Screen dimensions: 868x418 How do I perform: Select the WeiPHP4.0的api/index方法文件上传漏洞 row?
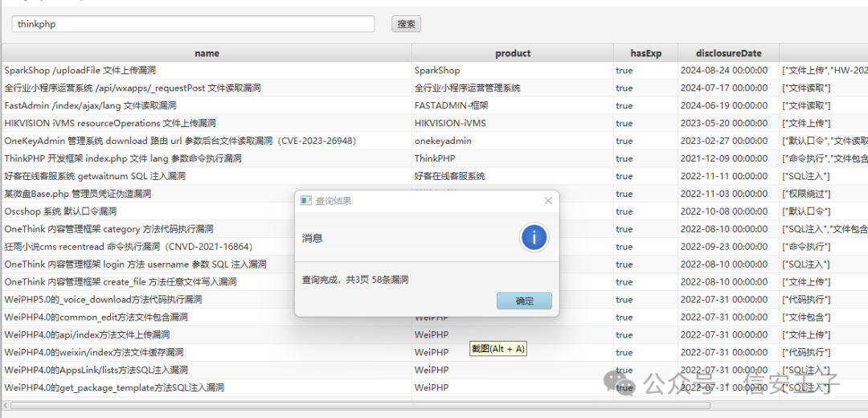(435, 335)
